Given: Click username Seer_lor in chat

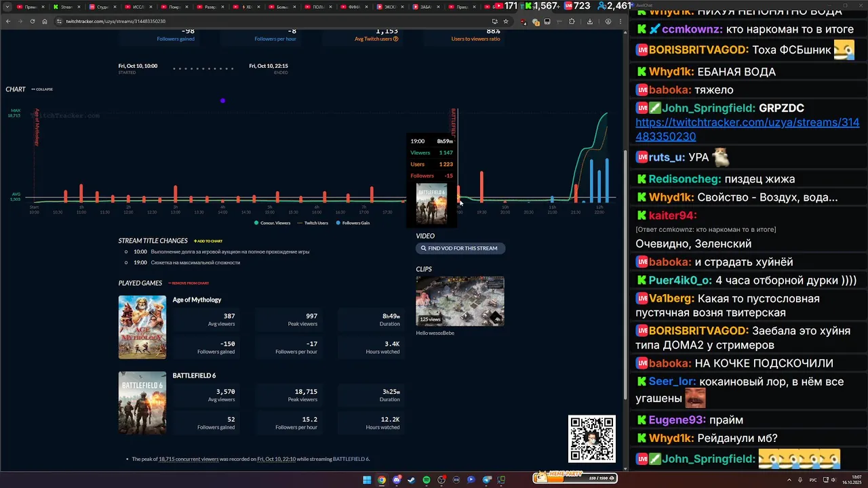Looking at the screenshot, I should 672,382.
